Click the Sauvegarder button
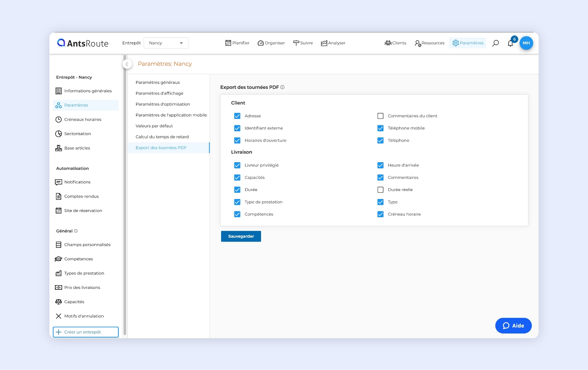The width and height of the screenshot is (588, 370). (x=241, y=236)
